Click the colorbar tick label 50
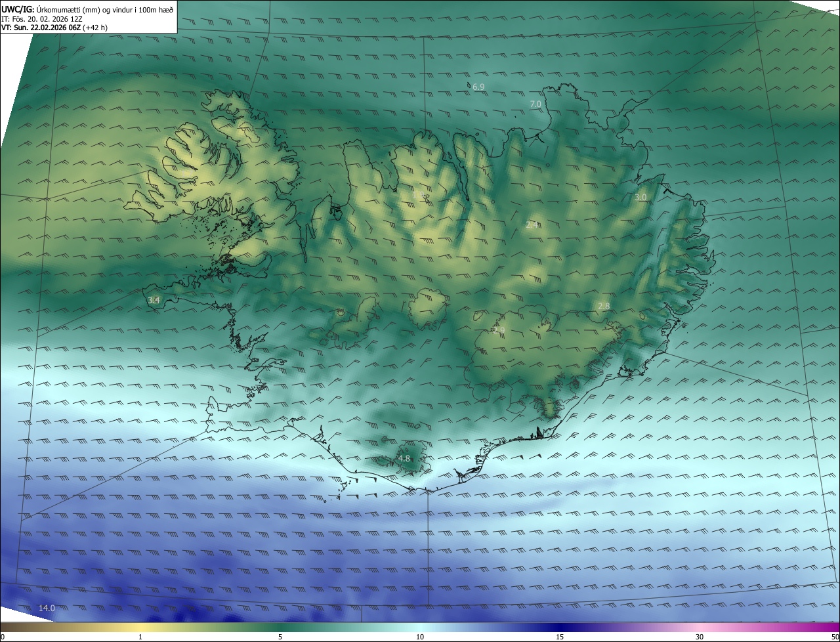This screenshot has width=840, height=642. 835,637
